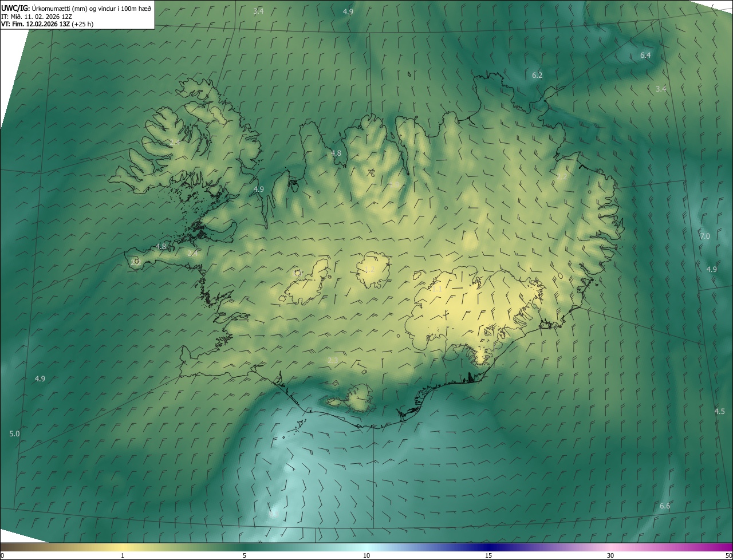Click the 10 tick on the color scale
Screen dimensions: 733x560
click(366, 555)
